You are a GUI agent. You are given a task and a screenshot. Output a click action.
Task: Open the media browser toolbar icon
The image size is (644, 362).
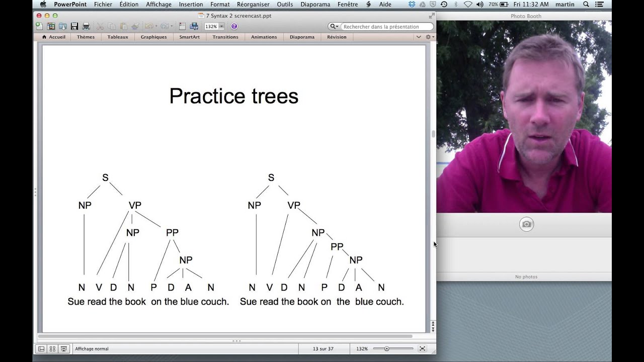194,26
